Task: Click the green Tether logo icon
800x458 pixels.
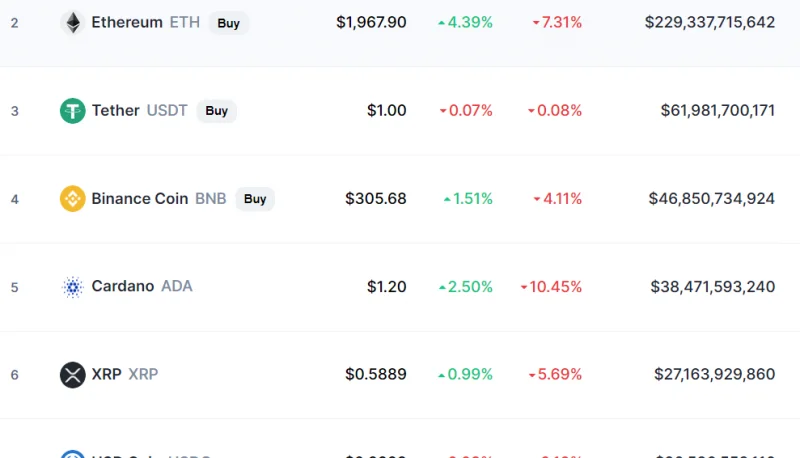Action: point(72,111)
